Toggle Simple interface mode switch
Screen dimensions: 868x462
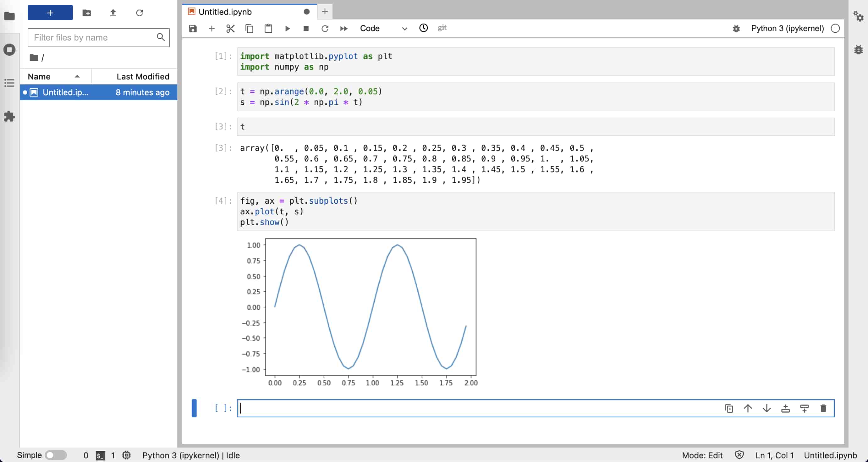(x=56, y=455)
